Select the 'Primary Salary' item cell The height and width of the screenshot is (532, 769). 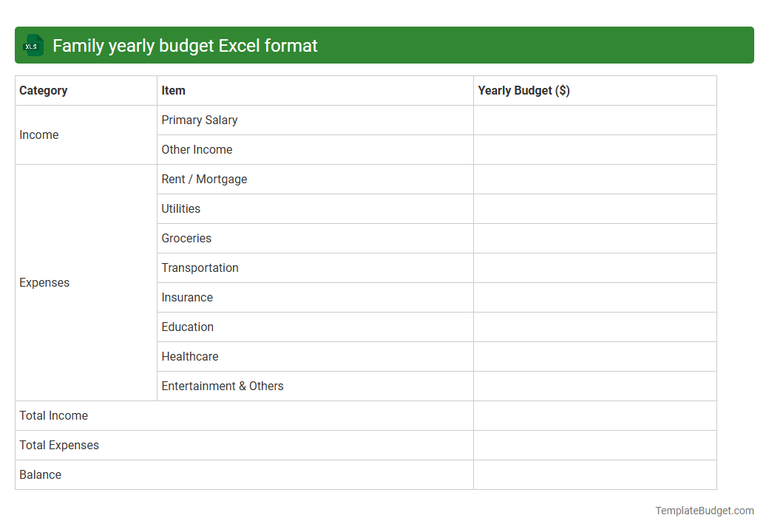200,120
